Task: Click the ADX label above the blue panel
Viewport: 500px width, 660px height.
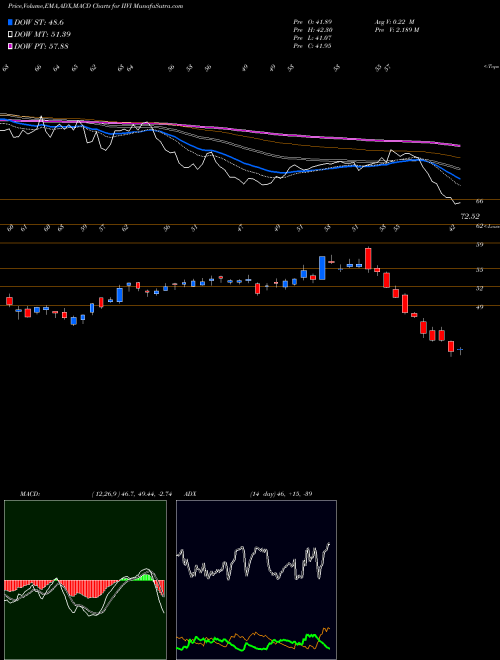Action: tap(191, 494)
